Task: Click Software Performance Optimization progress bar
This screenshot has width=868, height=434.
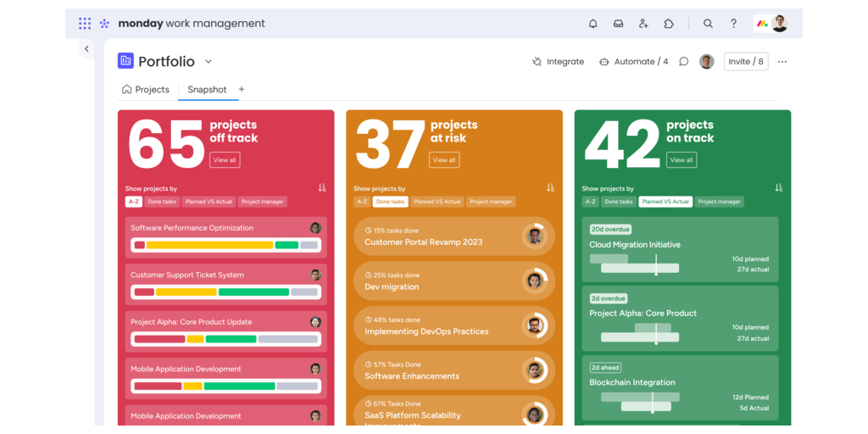Action: [x=225, y=245]
